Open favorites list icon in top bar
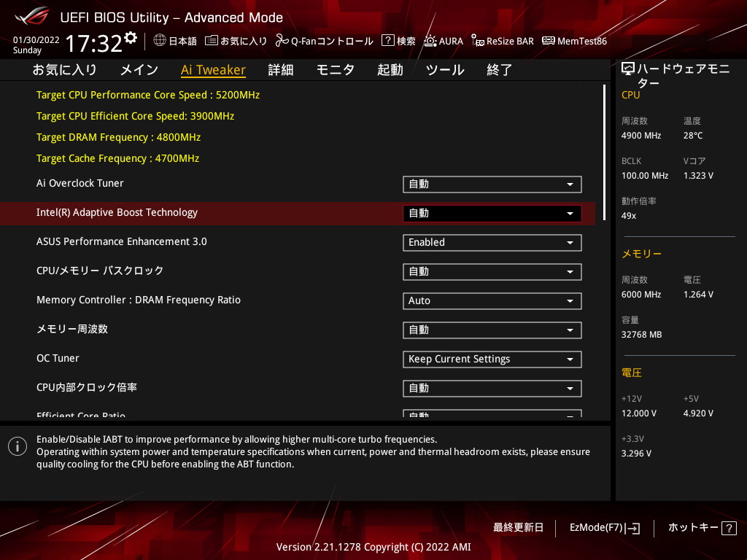The image size is (747, 560). (211, 41)
